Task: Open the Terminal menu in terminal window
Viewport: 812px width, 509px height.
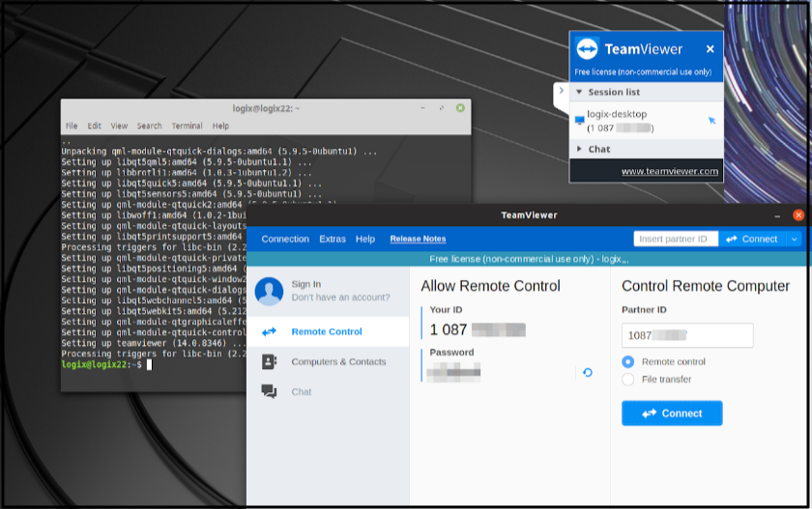Action: [187, 126]
